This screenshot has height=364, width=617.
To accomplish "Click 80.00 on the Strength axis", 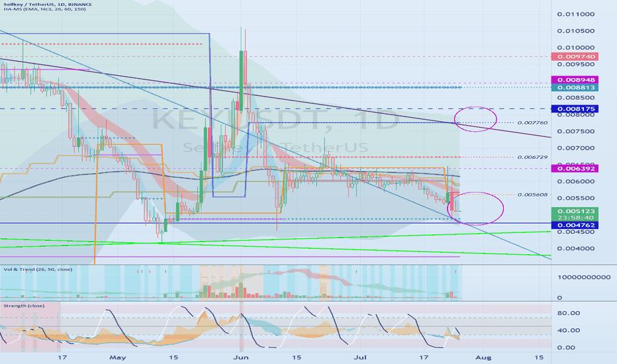I will (x=569, y=313).
